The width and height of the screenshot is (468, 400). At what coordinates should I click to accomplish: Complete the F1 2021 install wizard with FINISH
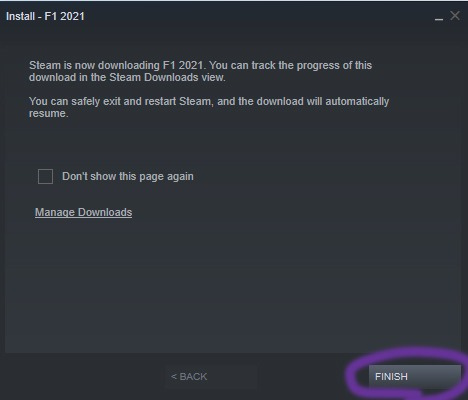pyautogui.click(x=415, y=377)
